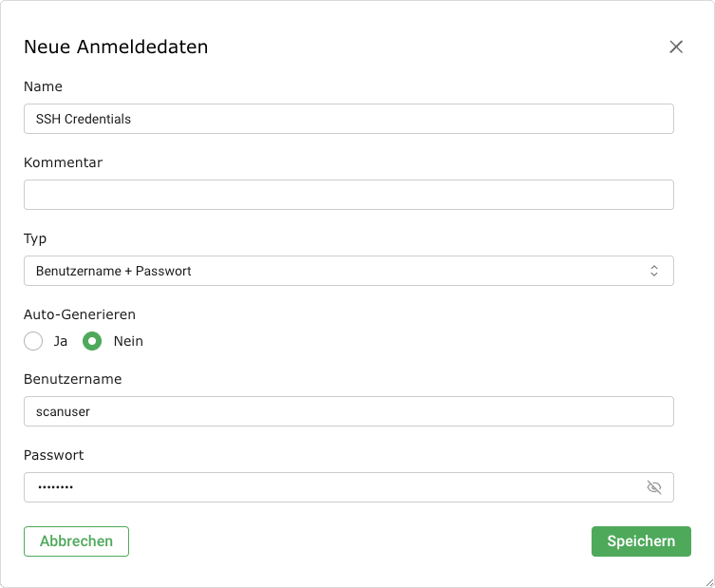This screenshot has height=588, width=715.
Task: Select Ja for Auto-Generieren
Action: [x=34, y=341]
